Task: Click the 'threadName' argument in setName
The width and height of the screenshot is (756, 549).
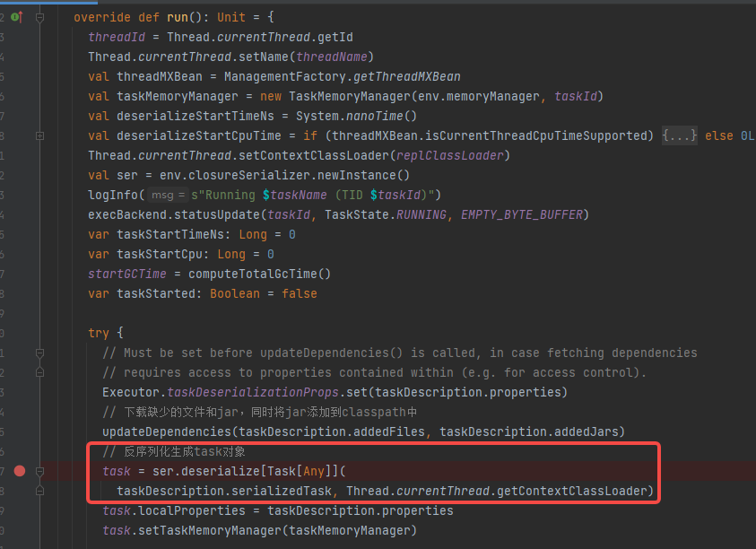Action: tap(332, 57)
